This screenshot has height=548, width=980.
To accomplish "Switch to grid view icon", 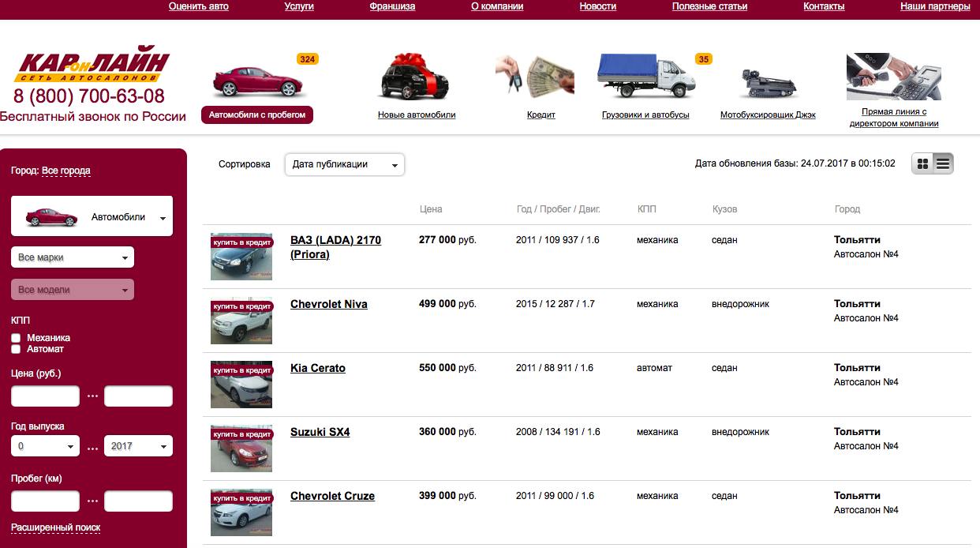I will (x=922, y=163).
